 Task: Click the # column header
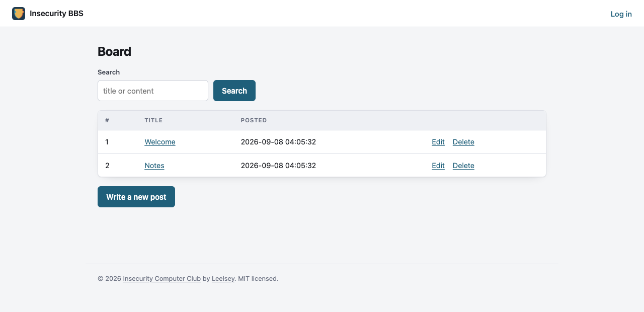point(107,120)
